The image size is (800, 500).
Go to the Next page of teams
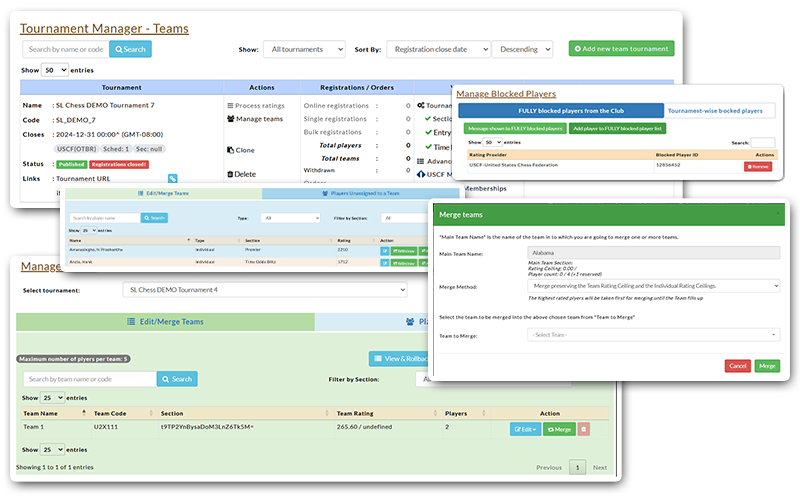pyautogui.click(x=599, y=467)
